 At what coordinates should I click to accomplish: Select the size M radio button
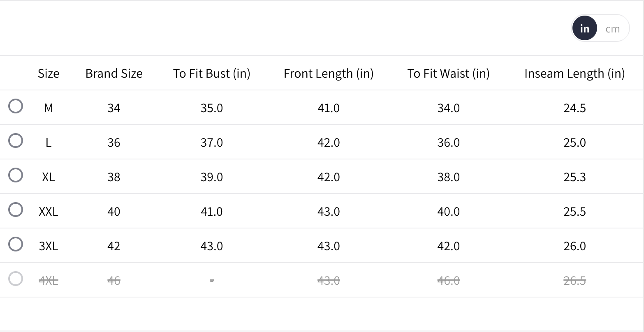pos(16,106)
